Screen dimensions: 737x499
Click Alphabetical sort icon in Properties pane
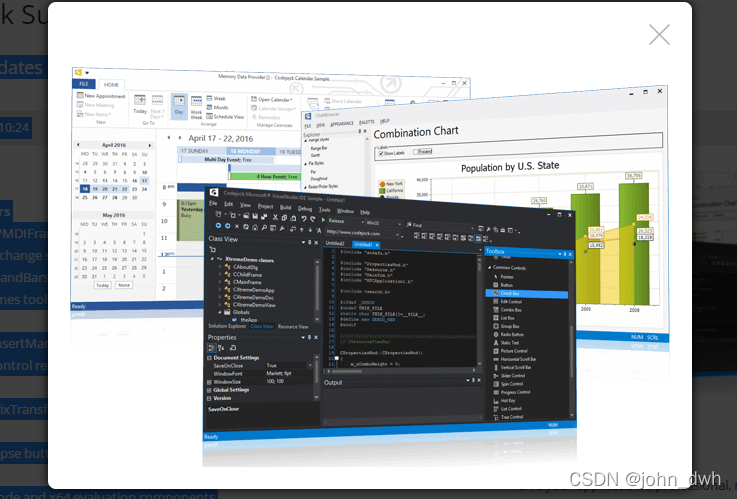(221, 348)
